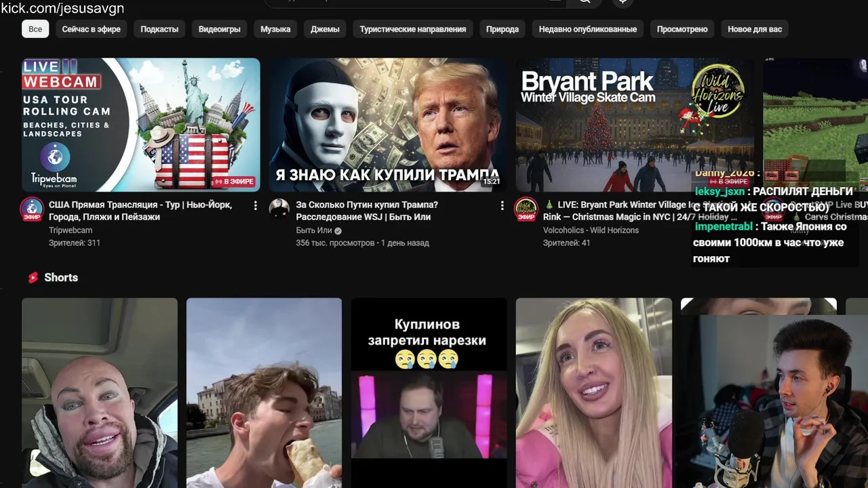The height and width of the screenshot is (488, 868).
Task: Open the "Я знаю как купили Трампа" thumbnail
Action: point(388,125)
